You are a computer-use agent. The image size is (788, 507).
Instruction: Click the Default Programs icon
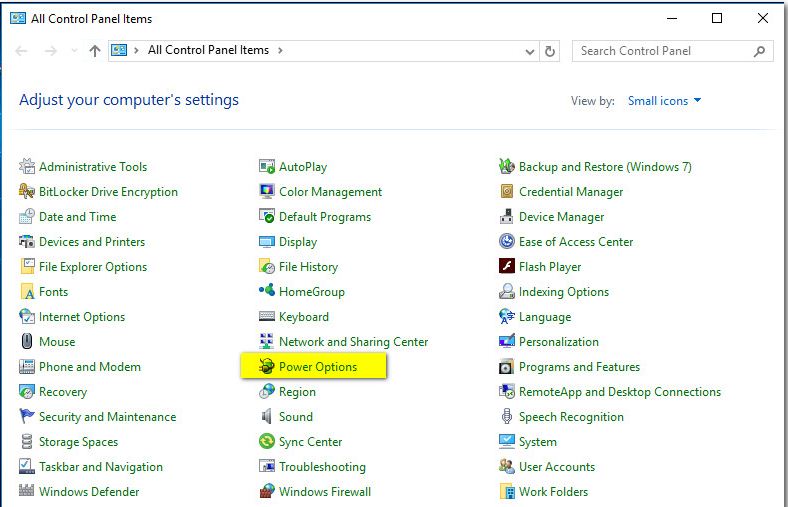click(267, 216)
